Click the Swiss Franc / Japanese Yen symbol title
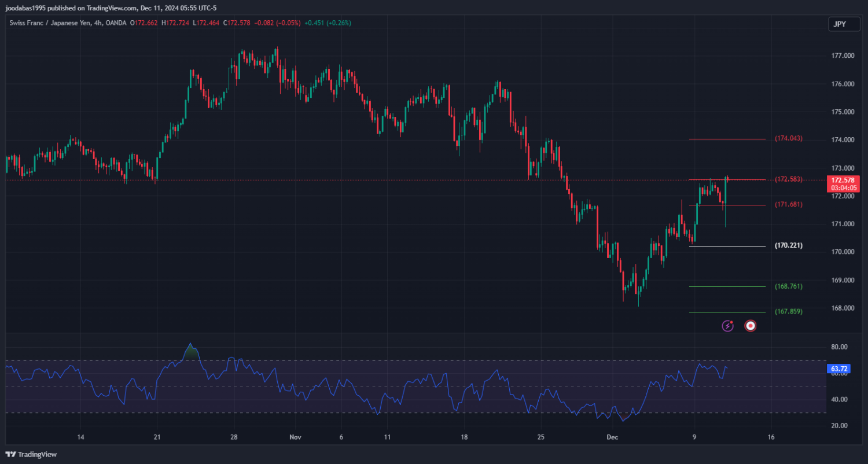 click(50, 23)
